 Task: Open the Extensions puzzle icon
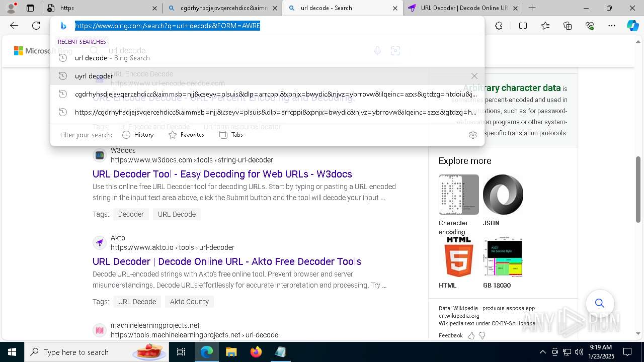tap(499, 26)
